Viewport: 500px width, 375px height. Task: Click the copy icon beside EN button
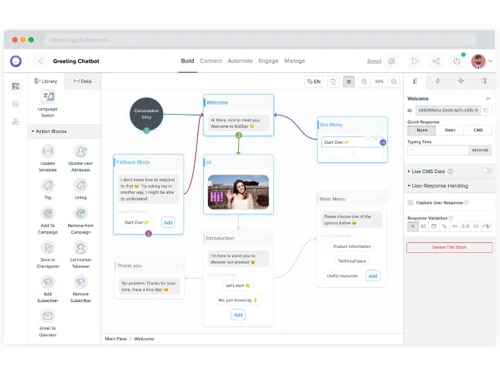coord(333,81)
